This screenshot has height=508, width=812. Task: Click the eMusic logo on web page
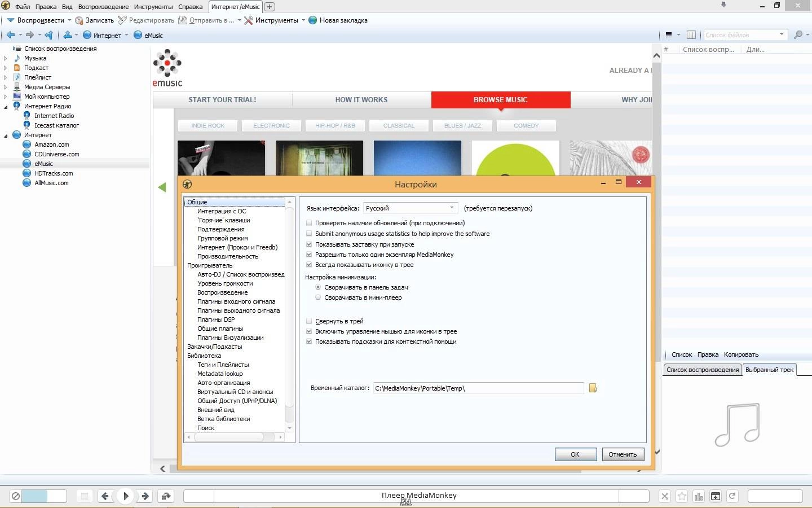167,68
